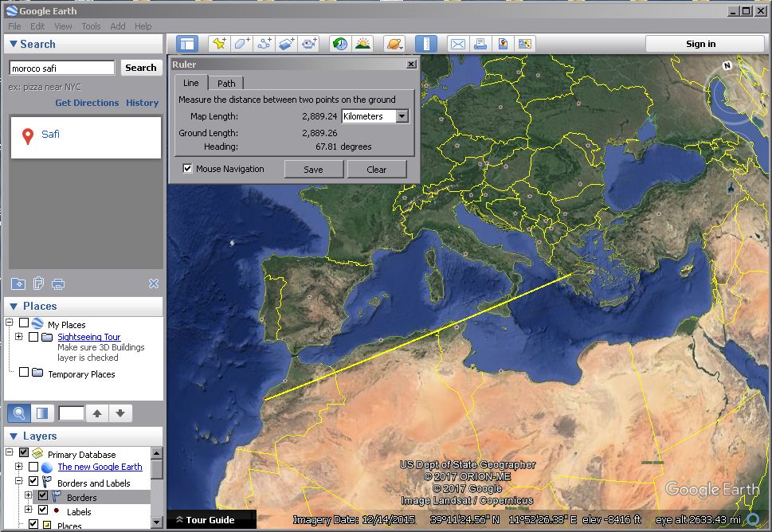This screenshot has height=532, width=772.
Task: Expand The new Google Earth layer node
Action: coord(18,466)
